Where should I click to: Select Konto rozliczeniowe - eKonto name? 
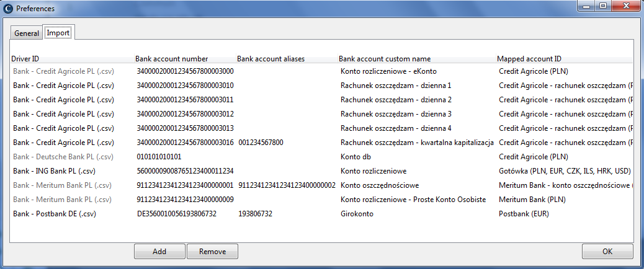pos(388,71)
